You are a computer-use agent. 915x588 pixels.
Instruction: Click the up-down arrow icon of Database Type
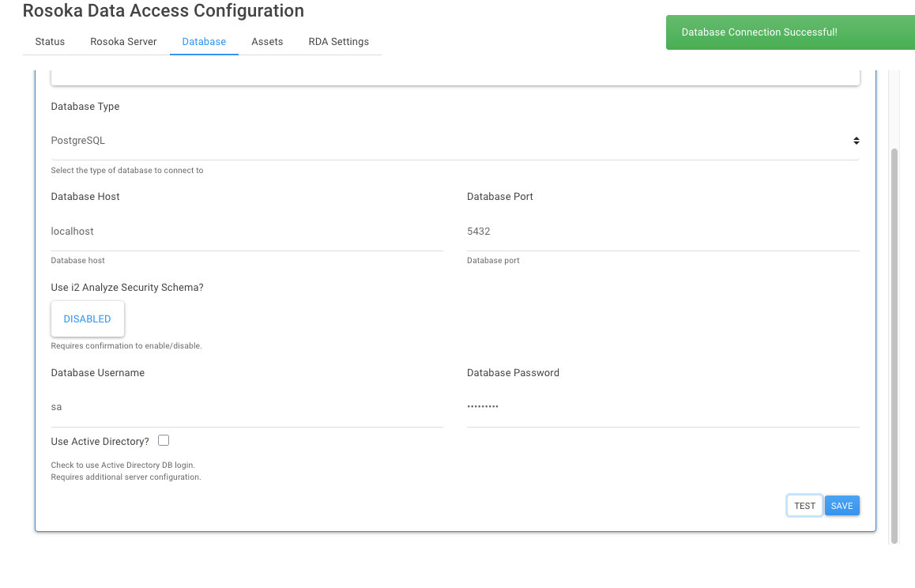tap(856, 141)
